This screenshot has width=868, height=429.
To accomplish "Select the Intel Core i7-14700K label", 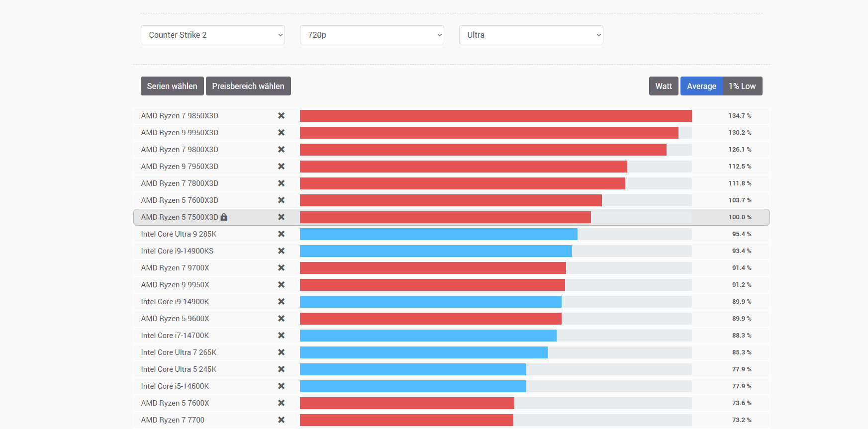I will click(175, 336).
